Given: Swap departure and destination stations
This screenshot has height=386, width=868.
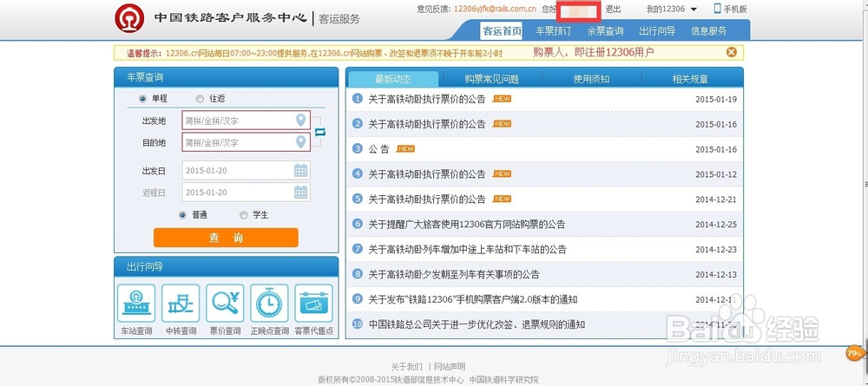Looking at the screenshot, I should (x=320, y=132).
